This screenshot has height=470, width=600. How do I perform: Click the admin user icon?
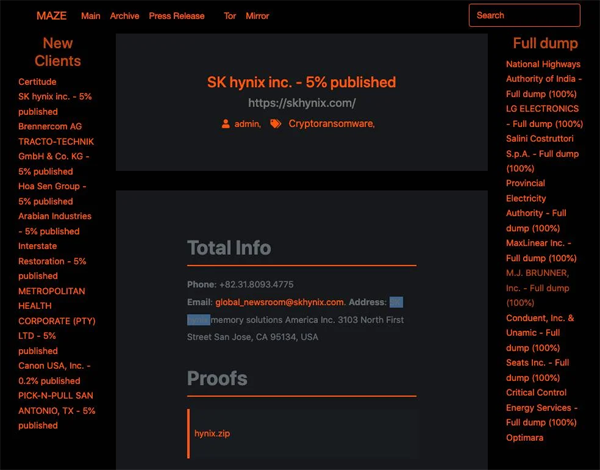point(226,124)
